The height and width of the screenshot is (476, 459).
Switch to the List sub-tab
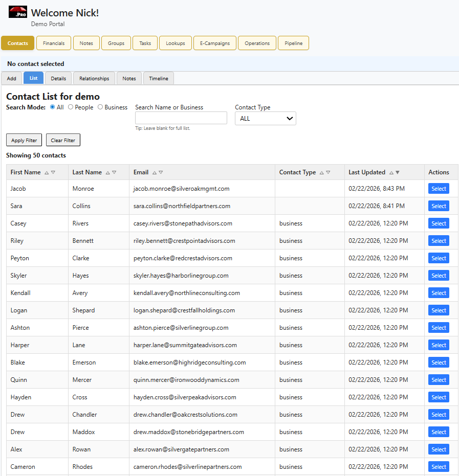[x=33, y=78]
